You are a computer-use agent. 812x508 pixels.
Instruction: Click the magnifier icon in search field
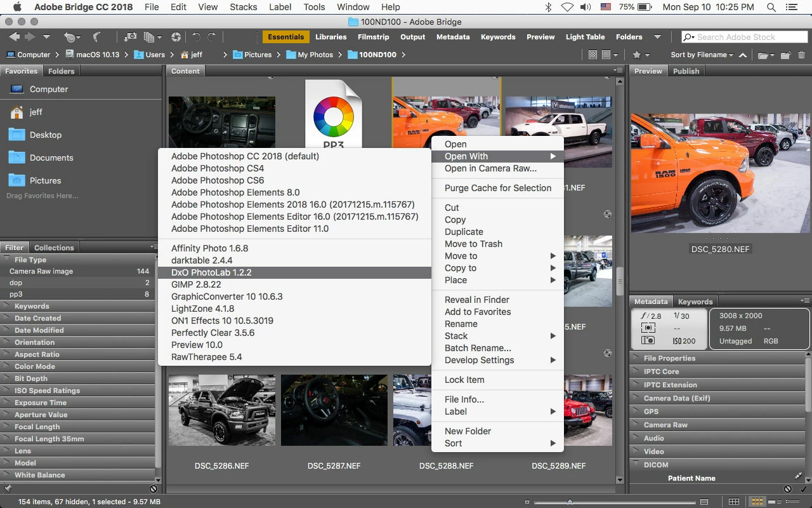(x=690, y=37)
